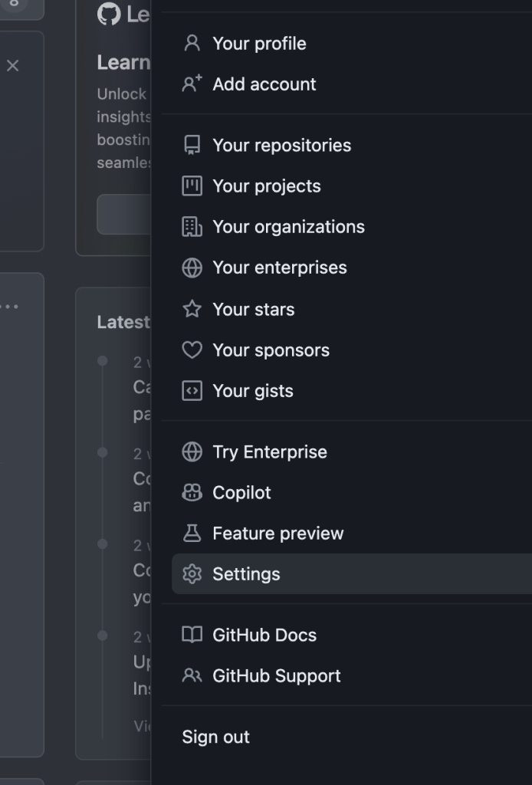Click the heart icon for sponsors
Image resolution: width=532 pixels, height=785 pixels.
[x=192, y=350]
